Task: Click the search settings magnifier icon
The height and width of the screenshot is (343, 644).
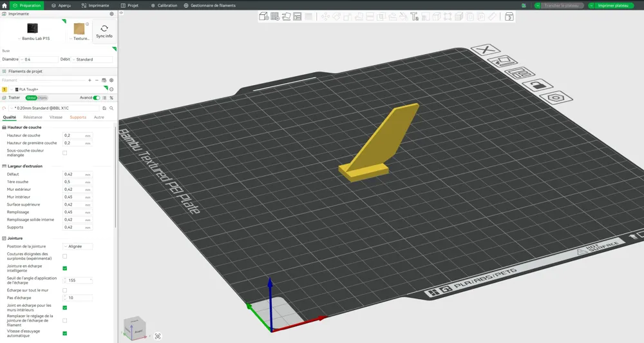Action: (x=111, y=108)
